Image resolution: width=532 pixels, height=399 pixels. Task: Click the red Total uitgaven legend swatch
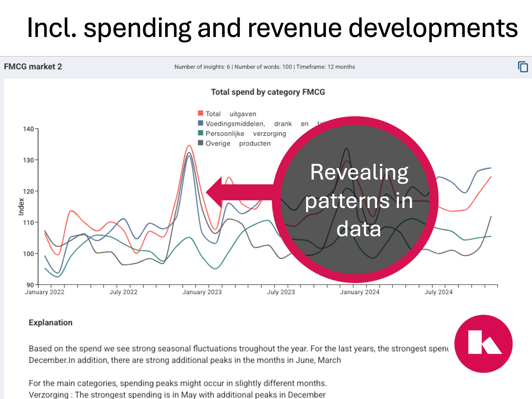201,113
